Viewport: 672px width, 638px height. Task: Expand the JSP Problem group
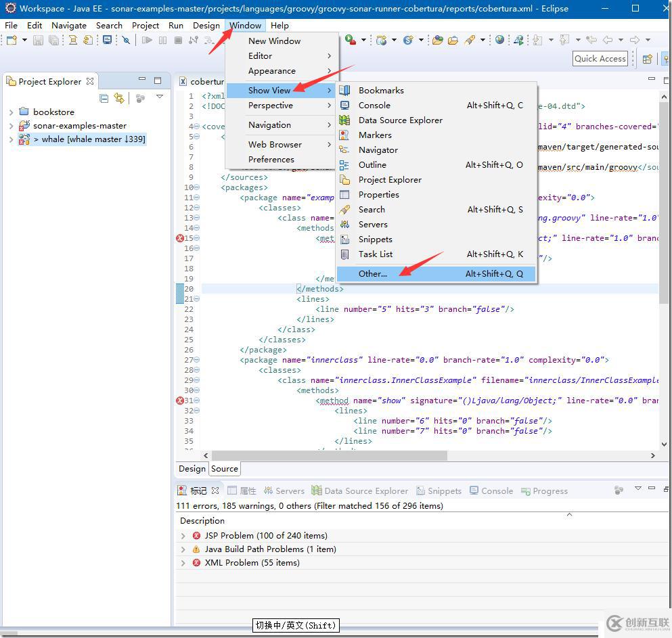click(x=183, y=536)
